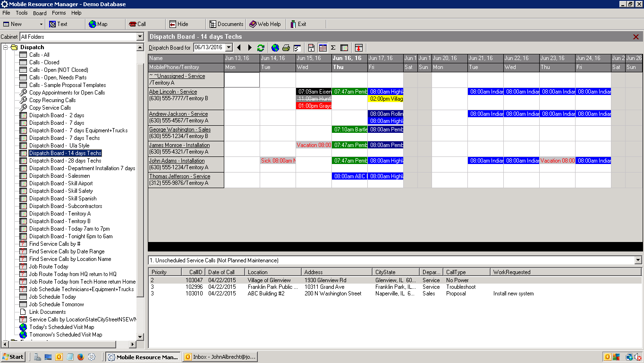Print the dispatch board with printer icon

(286, 48)
